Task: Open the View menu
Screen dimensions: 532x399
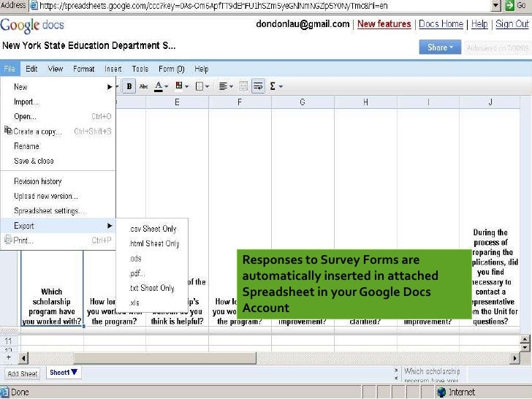Action: [56, 69]
